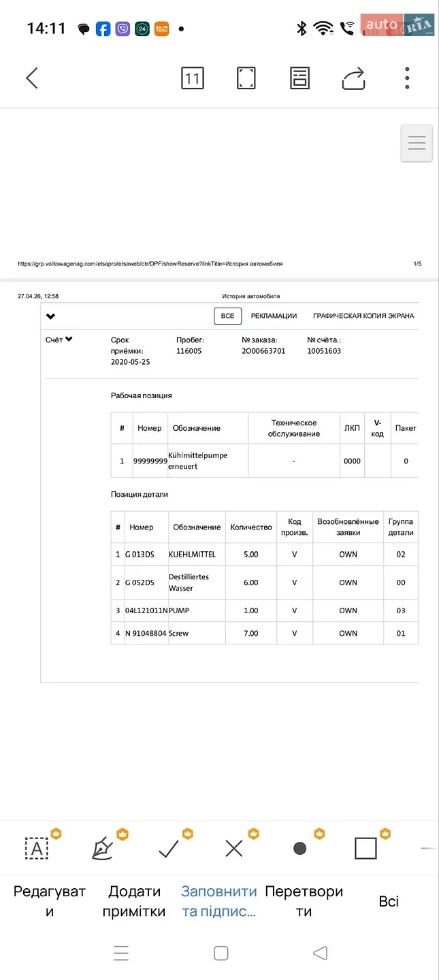Click timestamp 27.04.26, 12:58
The height and width of the screenshot is (980, 439).
[38, 296]
